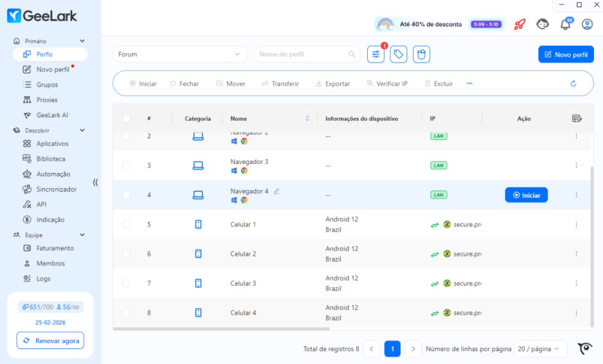Click Mover in toolbar

(231, 83)
